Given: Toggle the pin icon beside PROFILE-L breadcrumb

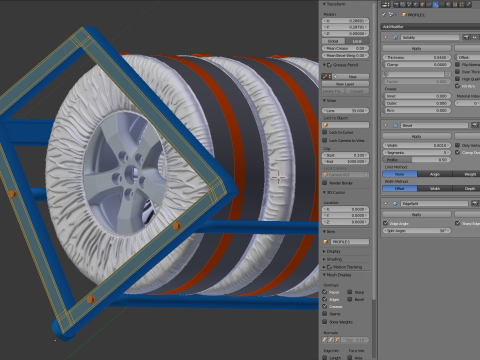Looking at the screenshot, I should [384, 15].
